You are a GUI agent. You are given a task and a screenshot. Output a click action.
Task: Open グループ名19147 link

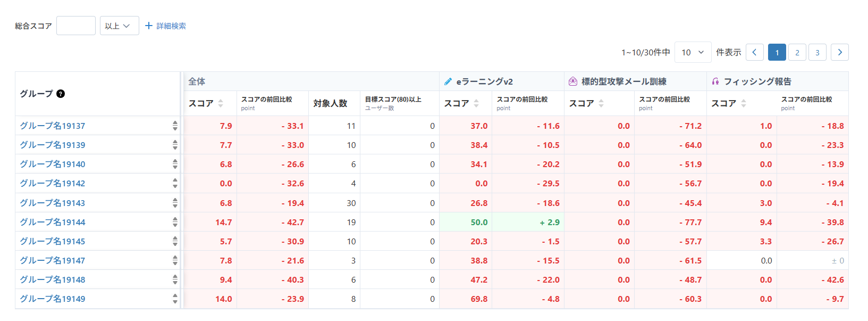click(x=53, y=260)
